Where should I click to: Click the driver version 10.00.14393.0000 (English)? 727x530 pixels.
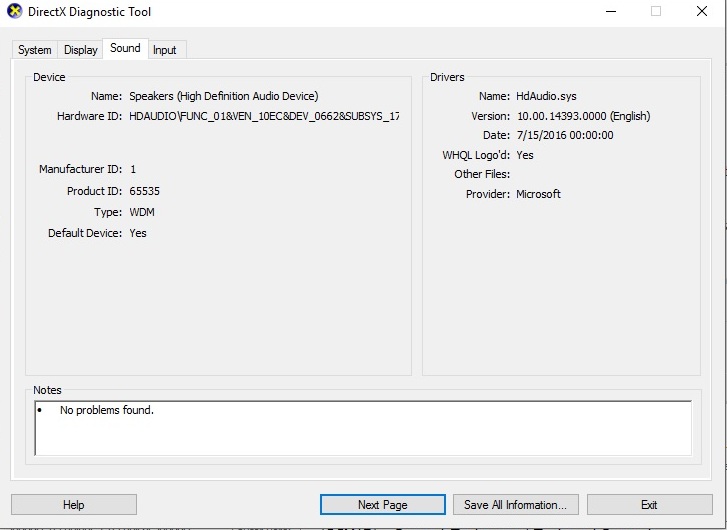584,116
